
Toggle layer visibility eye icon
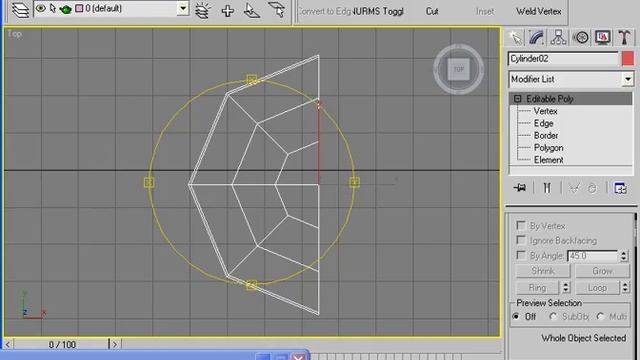click(40, 8)
